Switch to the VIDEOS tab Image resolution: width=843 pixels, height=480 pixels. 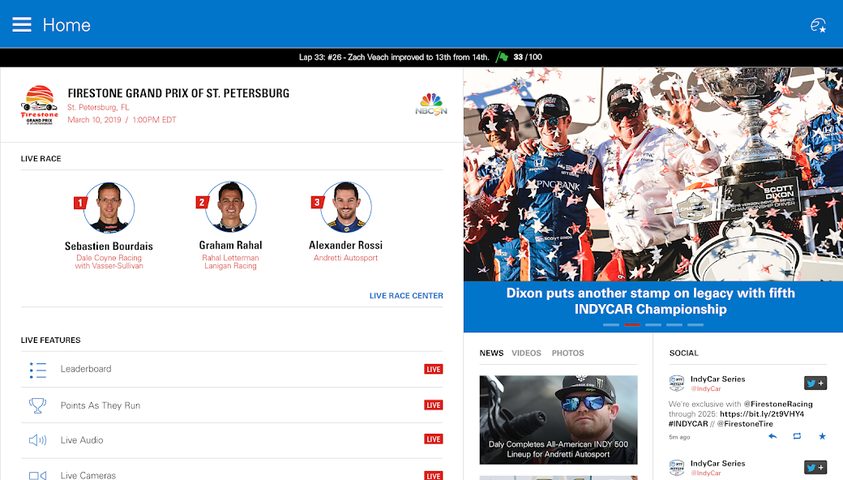(x=526, y=353)
